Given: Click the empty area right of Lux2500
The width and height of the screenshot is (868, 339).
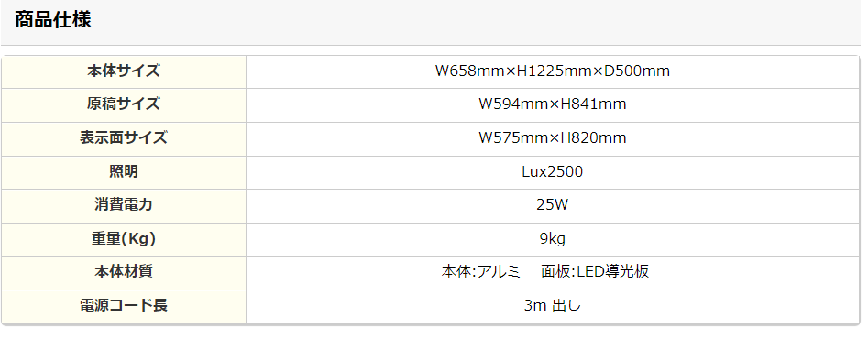Looking at the screenshot, I should point(720,172).
